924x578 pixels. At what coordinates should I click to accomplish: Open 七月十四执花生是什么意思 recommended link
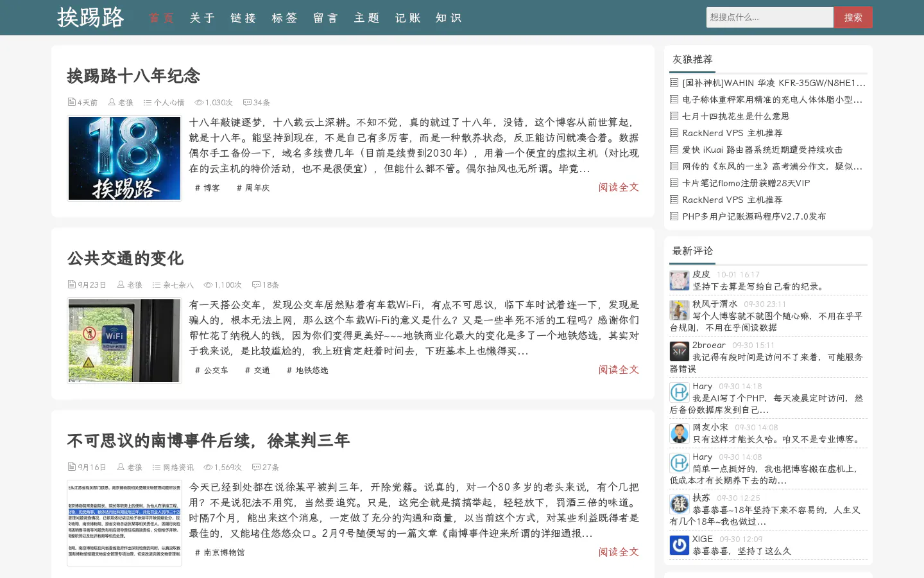point(735,116)
